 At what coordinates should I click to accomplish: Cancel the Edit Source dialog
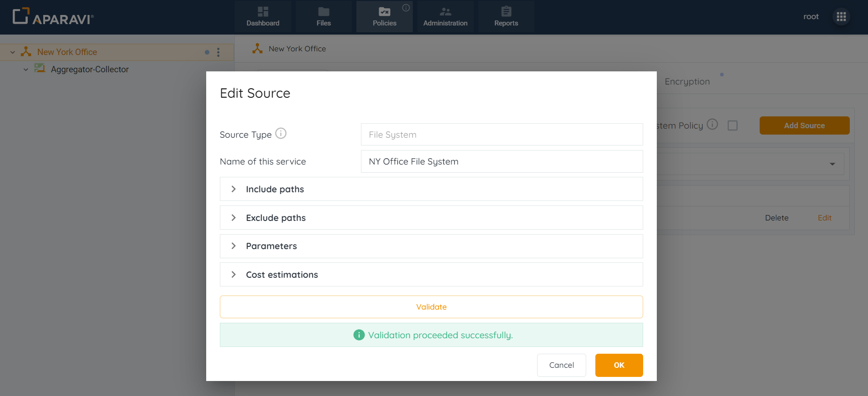(561, 365)
